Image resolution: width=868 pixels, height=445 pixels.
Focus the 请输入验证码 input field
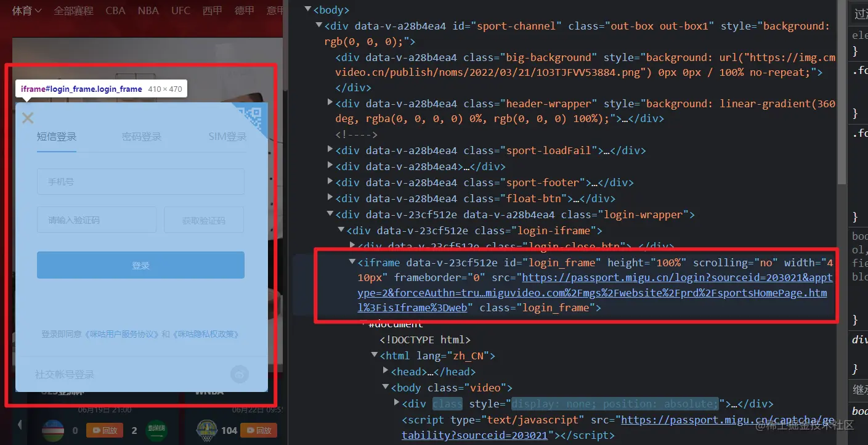pos(97,220)
